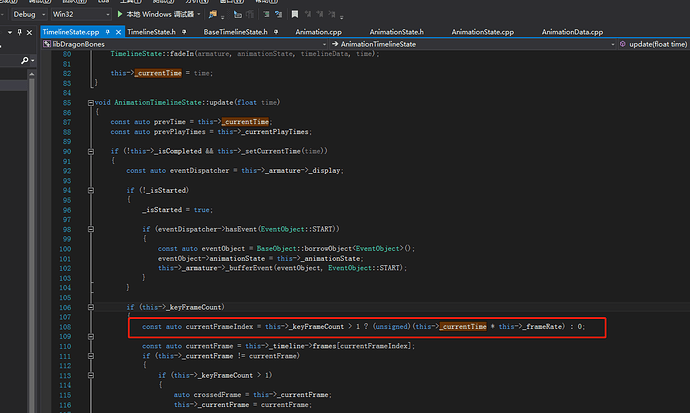Open the AnimationData.cpp tab
Screen dimensions: 690x413
tap(572, 32)
